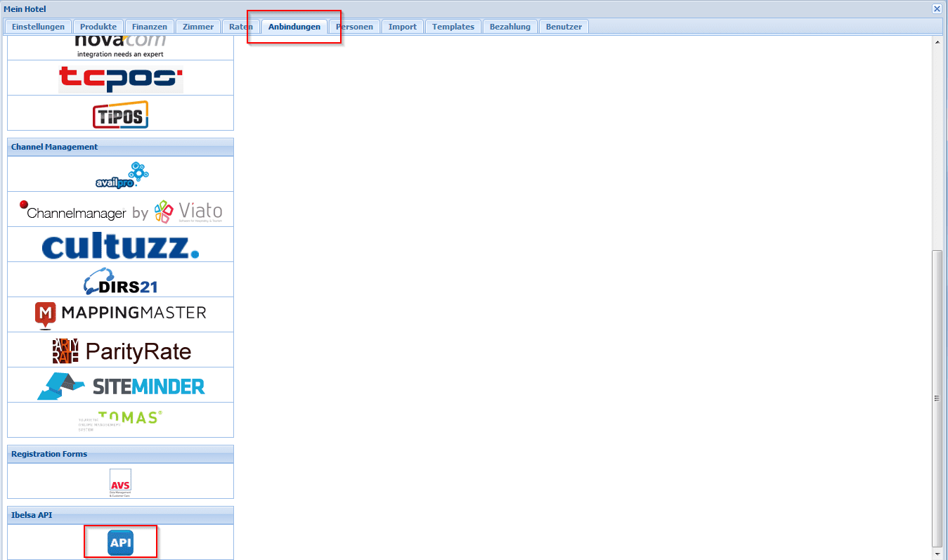This screenshot has width=948, height=560.
Task: Close the Mein Hotel window
Action: click(x=937, y=9)
